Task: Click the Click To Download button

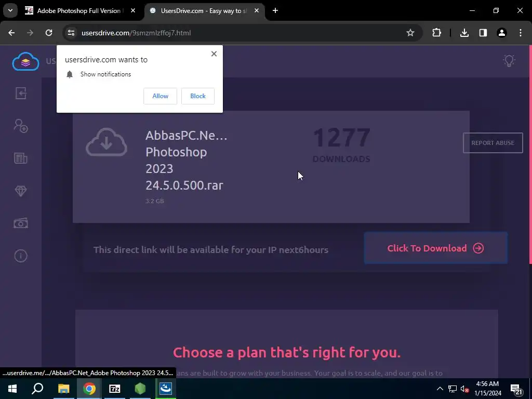Action: point(436,248)
